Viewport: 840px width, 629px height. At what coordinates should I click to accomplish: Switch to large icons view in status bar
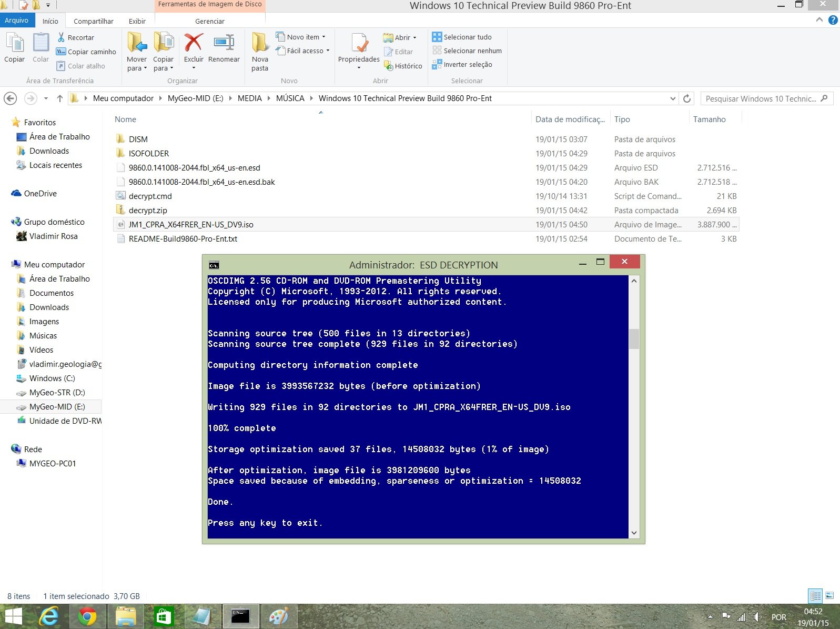coord(829,596)
